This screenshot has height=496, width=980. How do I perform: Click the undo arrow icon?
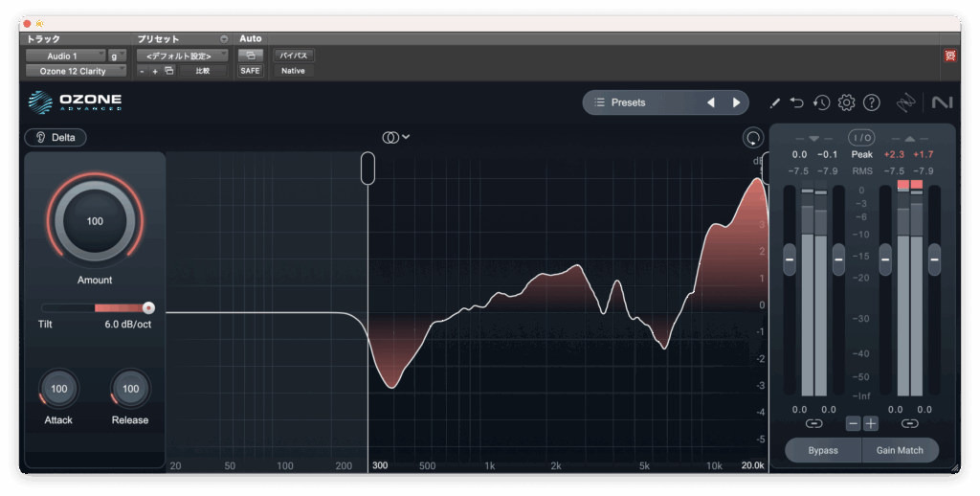point(797,102)
